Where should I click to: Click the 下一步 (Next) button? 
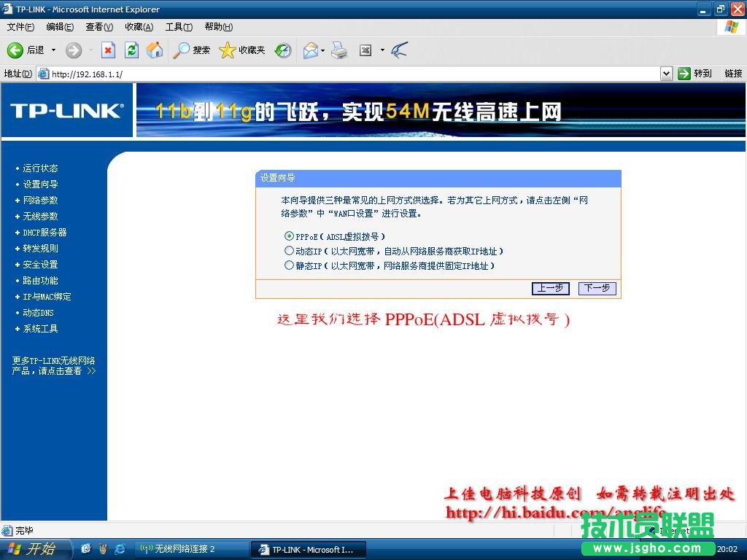coord(596,288)
